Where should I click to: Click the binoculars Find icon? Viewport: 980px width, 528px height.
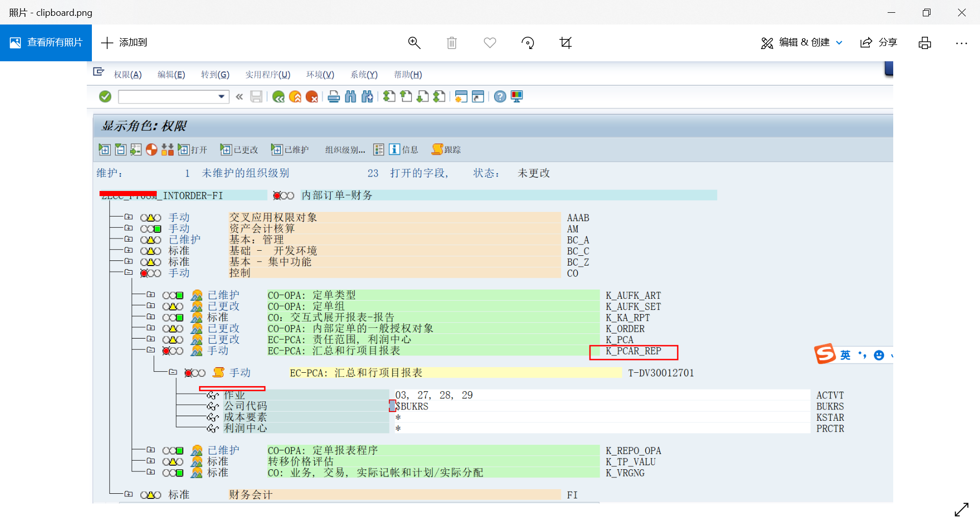(351, 97)
